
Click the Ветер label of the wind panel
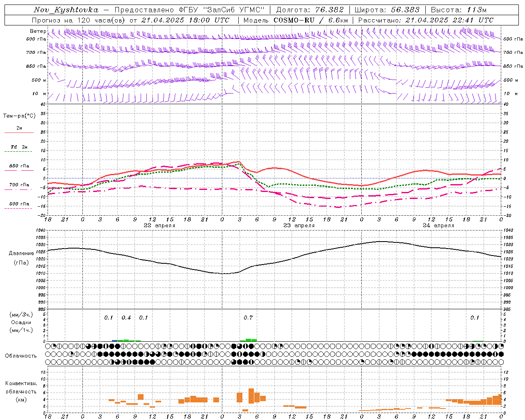(38, 31)
